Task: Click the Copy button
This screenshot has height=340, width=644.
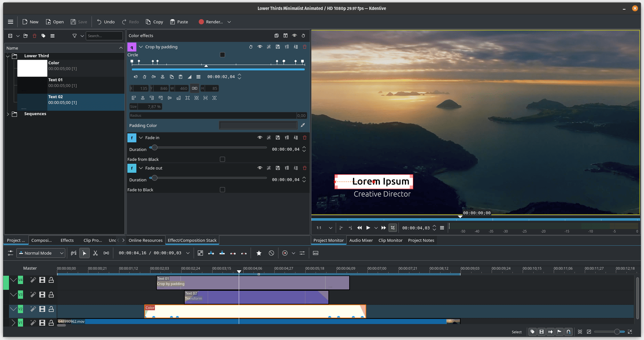Action: point(154,22)
